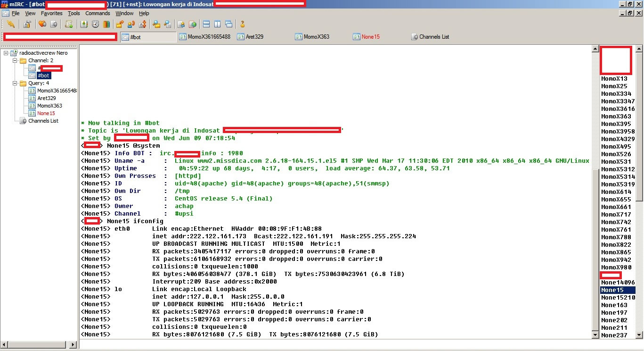Click nickname list scrollbar up arrow

[640, 48]
